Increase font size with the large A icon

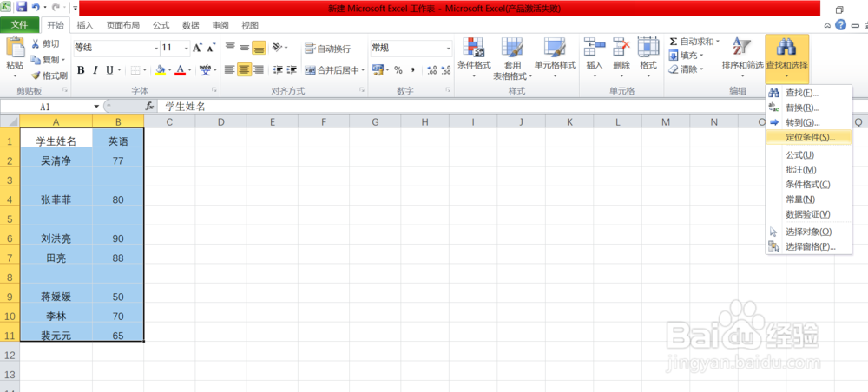[198, 48]
